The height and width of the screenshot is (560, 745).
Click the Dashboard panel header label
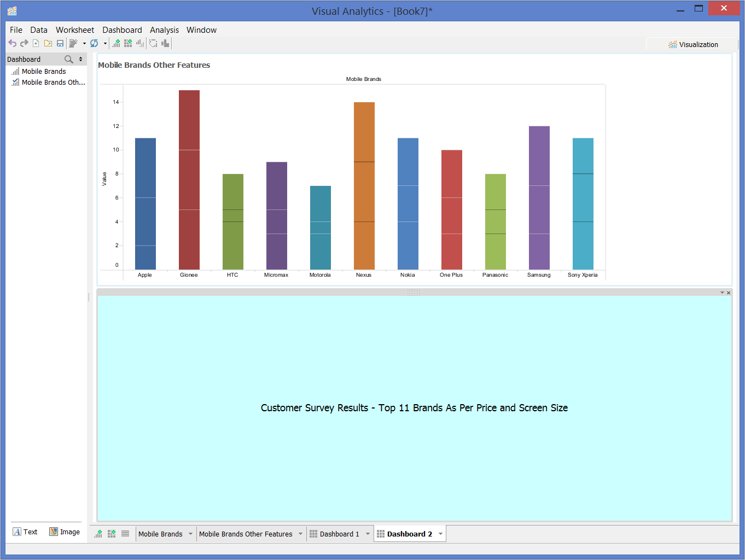click(x=24, y=59)
